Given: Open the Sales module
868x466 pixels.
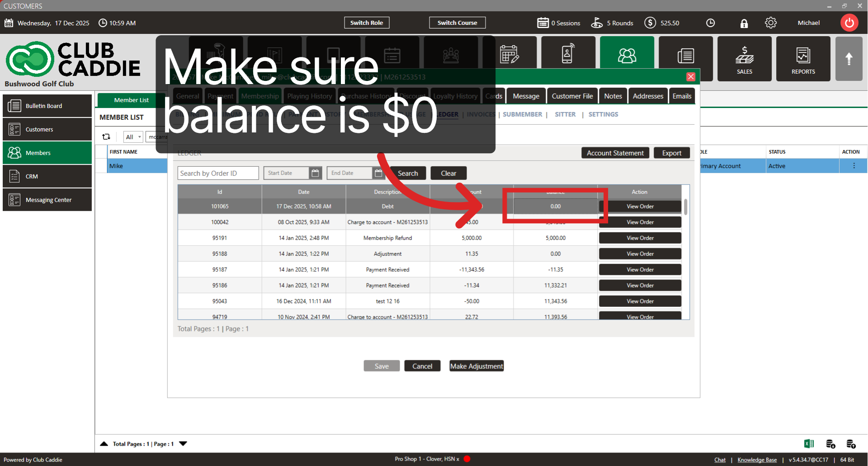Looking at the screenshot, I should [x=744, y=58].
